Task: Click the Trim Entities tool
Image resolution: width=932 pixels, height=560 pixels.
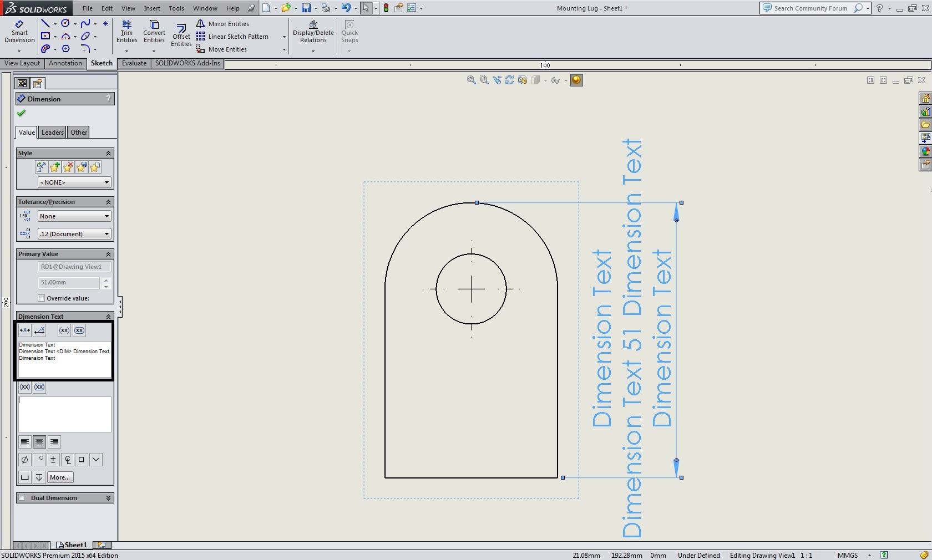Action: click(126, 32)
